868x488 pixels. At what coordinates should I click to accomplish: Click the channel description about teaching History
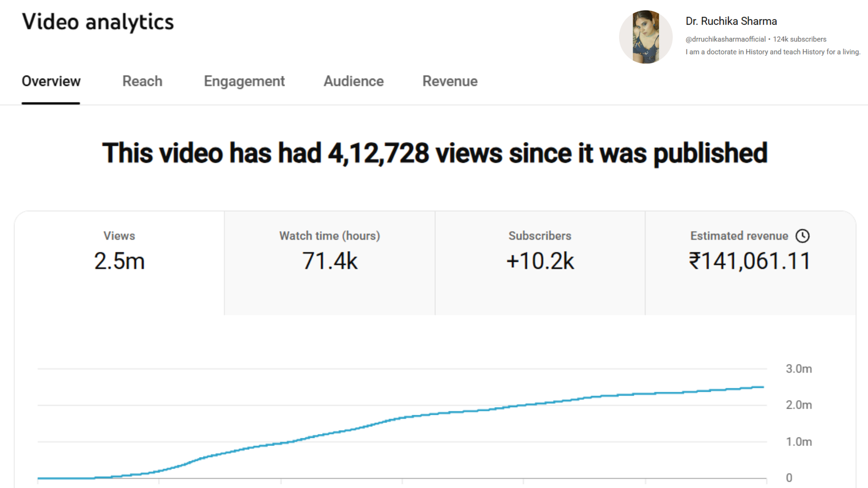[x=773, y=52]
